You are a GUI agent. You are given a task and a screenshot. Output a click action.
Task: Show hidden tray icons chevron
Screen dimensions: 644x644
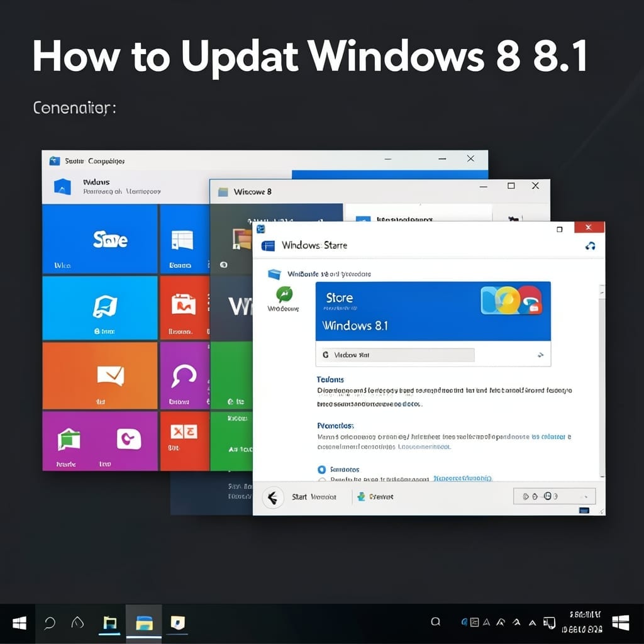532,623
